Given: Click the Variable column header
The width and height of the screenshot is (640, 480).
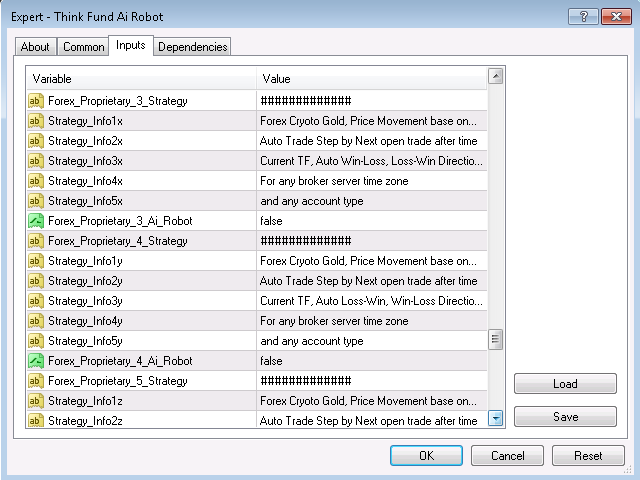Looking at the screenshot, I should pyautogui.click(x=141, y=79).
